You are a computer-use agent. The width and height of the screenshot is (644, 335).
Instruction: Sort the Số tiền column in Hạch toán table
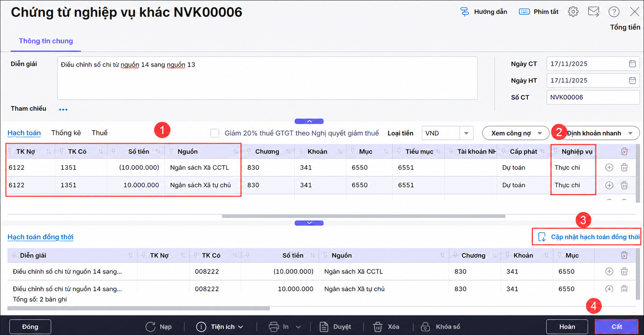158,152
